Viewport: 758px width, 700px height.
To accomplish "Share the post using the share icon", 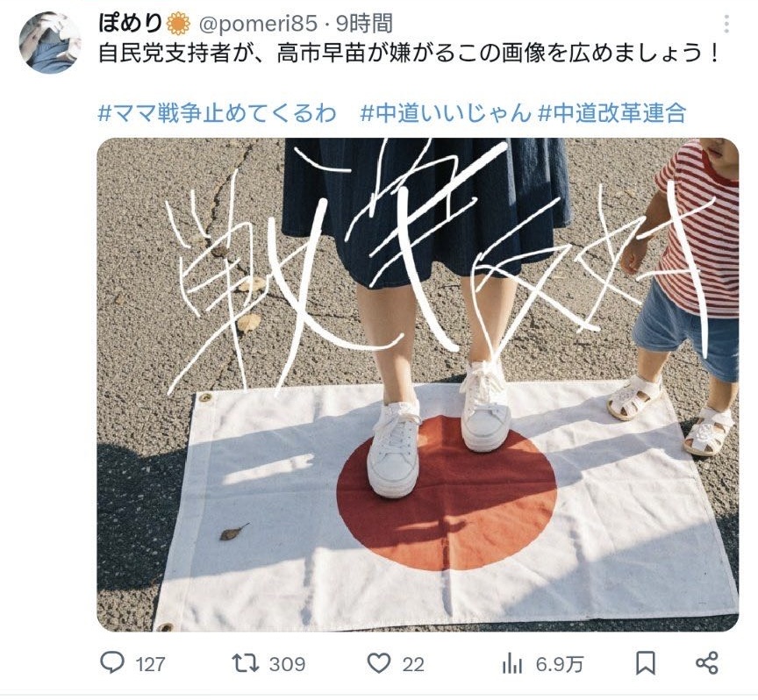I will tap(707, 663).
